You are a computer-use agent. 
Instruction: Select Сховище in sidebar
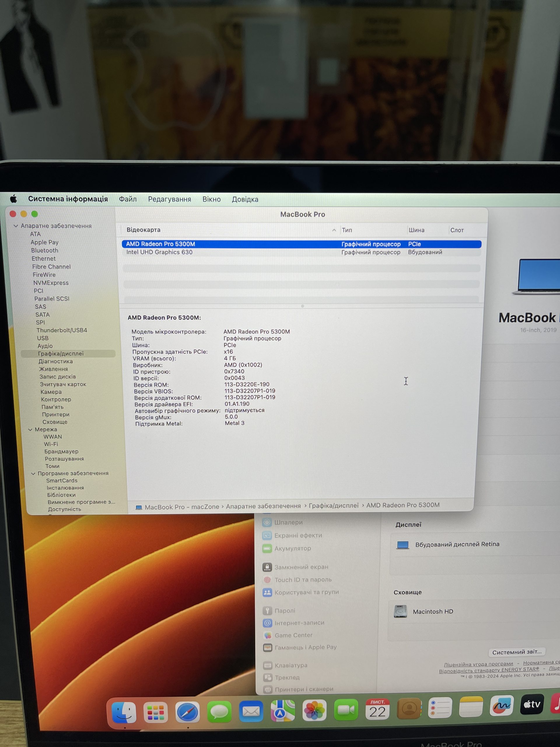point(55,422)
